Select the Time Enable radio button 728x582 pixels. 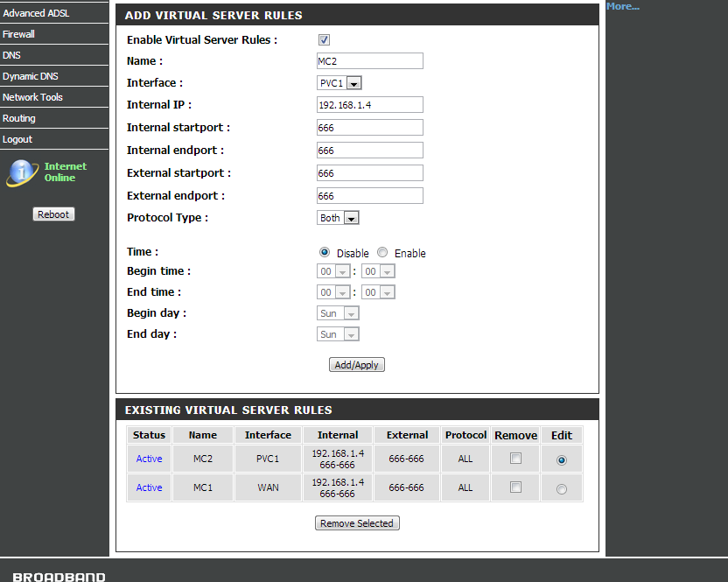click(x=382, y=252)
